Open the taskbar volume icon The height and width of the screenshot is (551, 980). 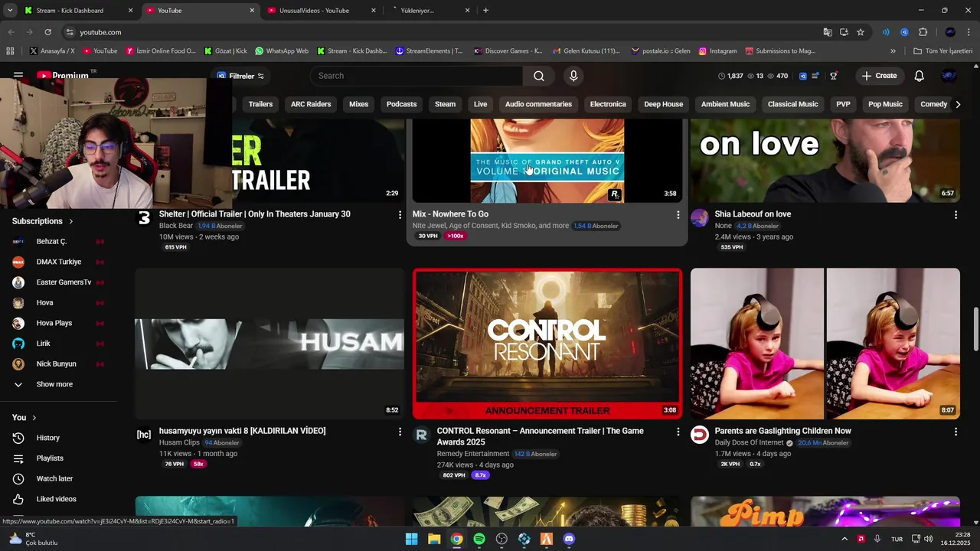pyautogui.click(x=929, y=539)
